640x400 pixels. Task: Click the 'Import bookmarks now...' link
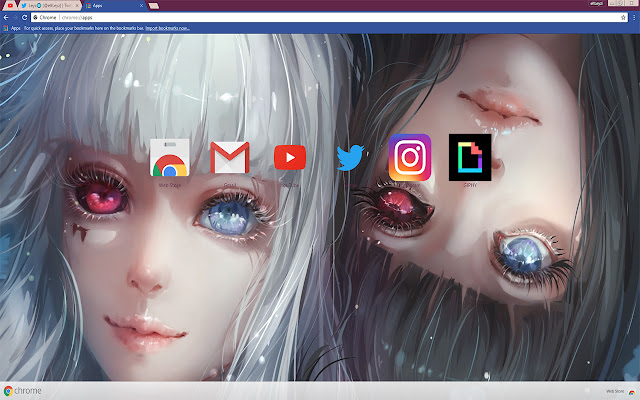pos(167,28)
